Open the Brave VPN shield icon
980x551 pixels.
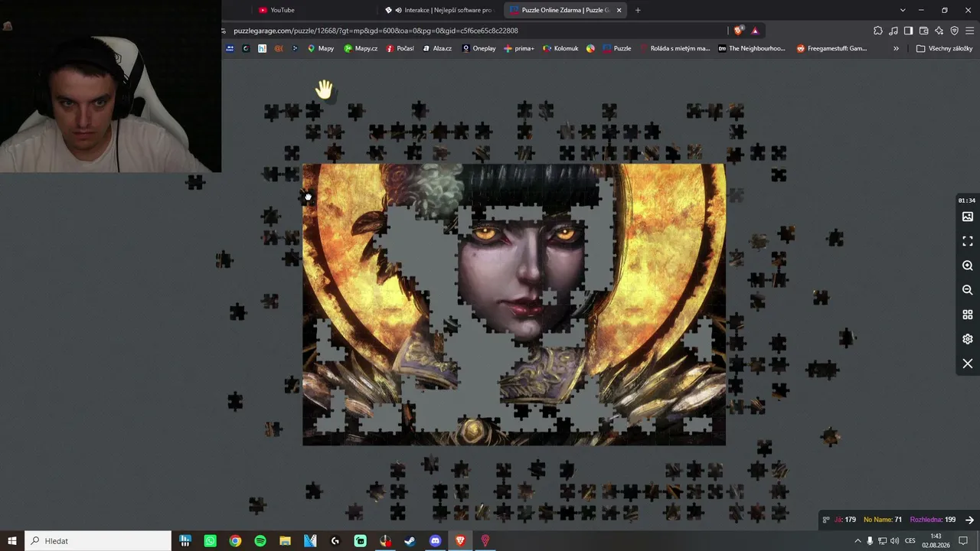point(955,31)
